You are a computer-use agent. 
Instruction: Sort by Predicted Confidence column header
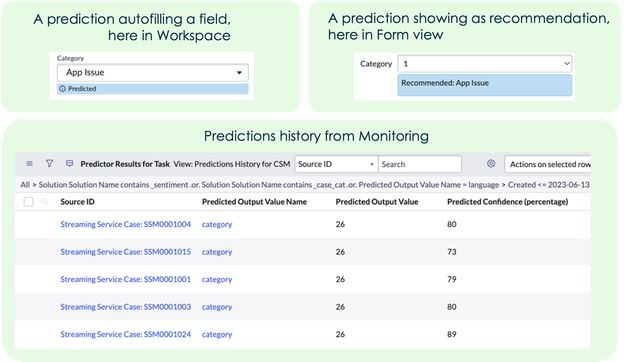(x=507, y=202)
